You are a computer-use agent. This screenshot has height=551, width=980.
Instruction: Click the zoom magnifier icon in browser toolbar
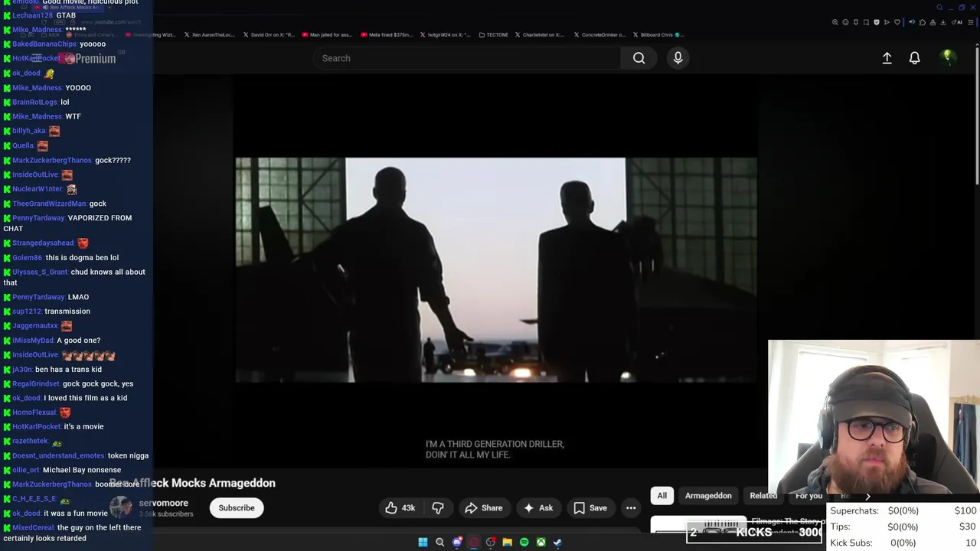coord(835,22)
